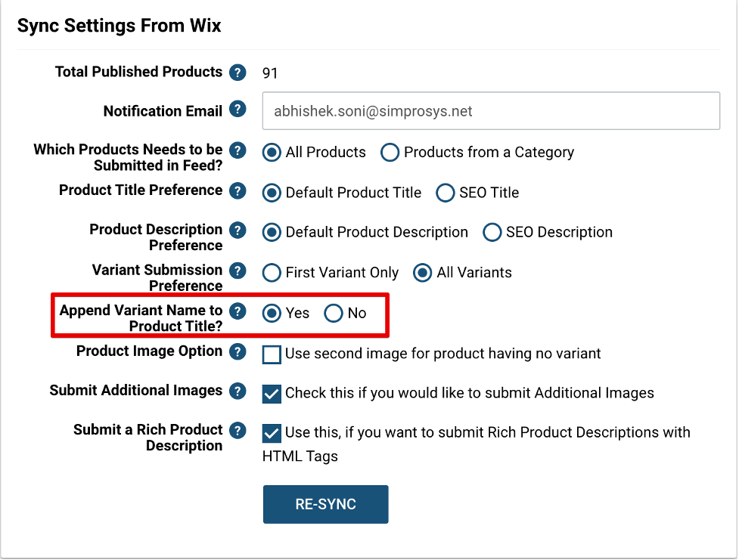Show help for Product Title Preference

(x=238, y=191)
